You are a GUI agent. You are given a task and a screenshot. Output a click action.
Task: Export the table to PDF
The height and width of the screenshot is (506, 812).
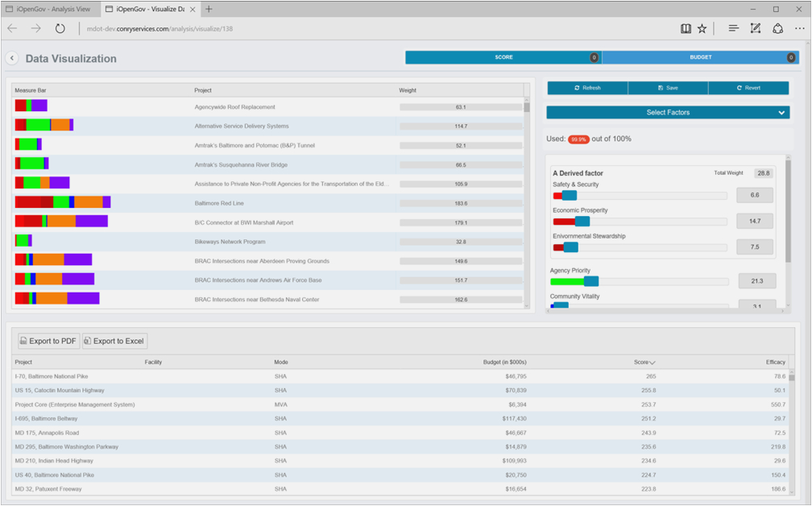pyautogui.click(x=49, y=341)
